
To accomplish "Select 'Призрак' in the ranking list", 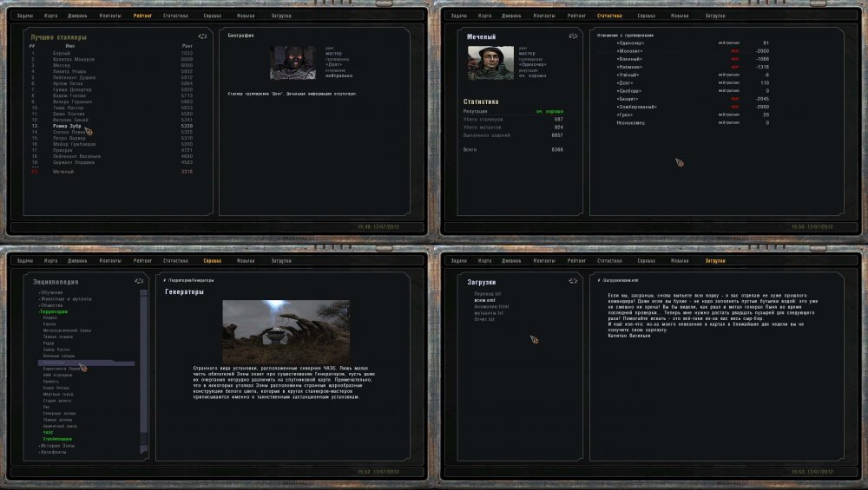I will click(x=111, y=150).
